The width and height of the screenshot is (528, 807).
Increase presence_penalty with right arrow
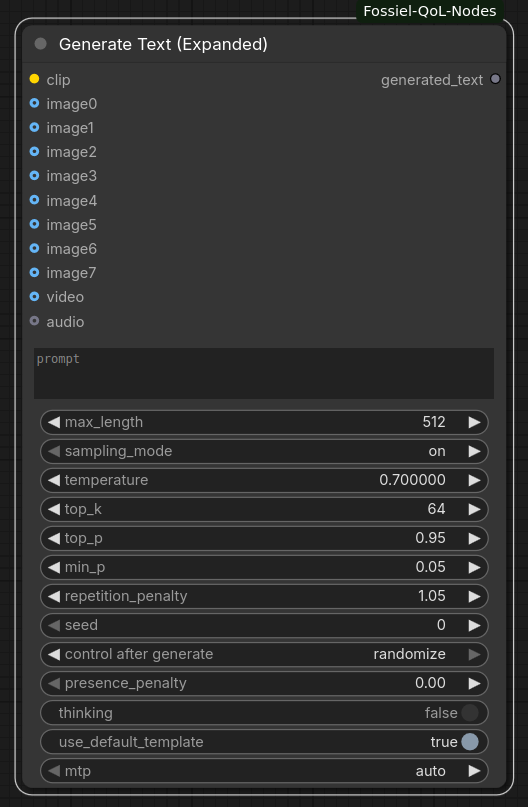(474, 683)
